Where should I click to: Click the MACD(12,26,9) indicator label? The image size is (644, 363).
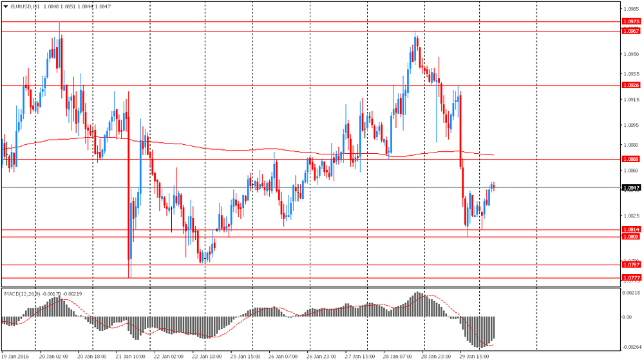[22, 293]
